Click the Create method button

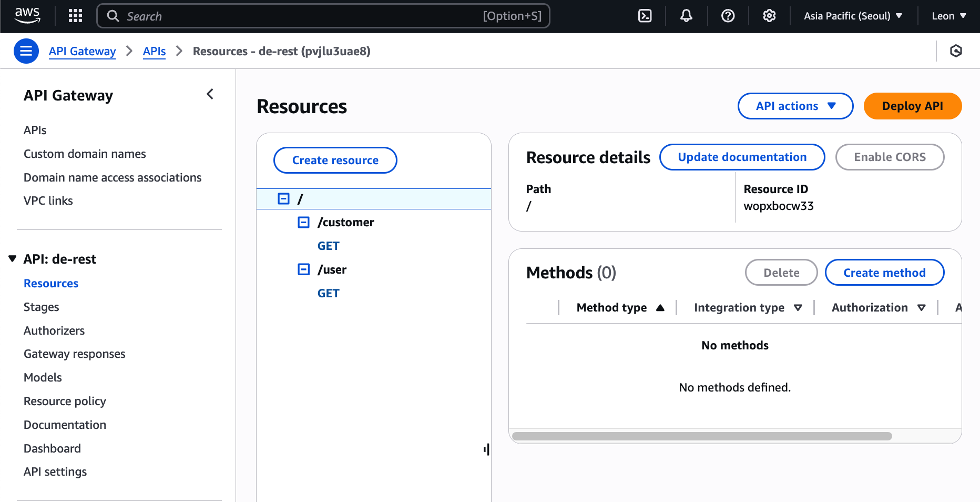point(884,273)
